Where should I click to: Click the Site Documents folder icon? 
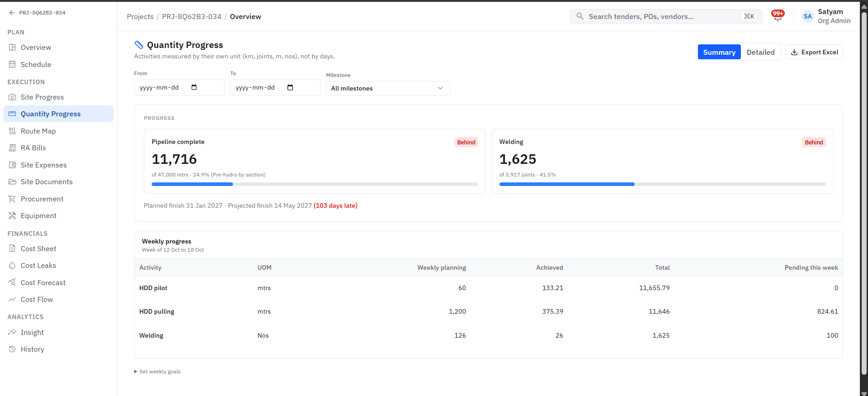12,181
